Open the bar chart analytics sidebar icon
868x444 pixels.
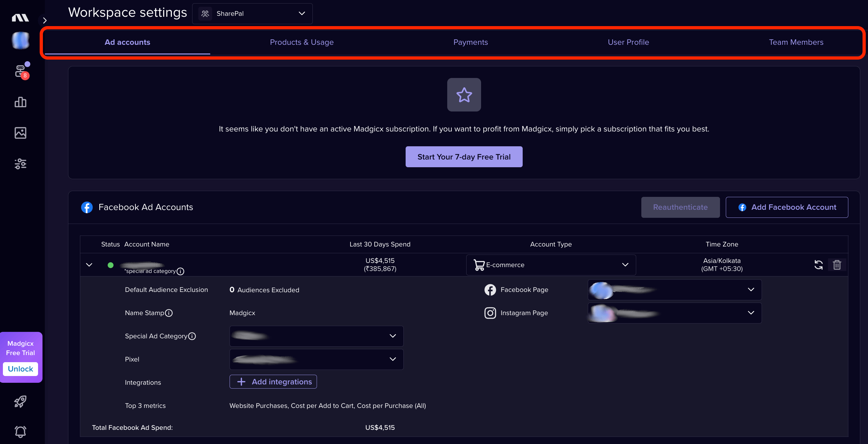pos(21,102)
